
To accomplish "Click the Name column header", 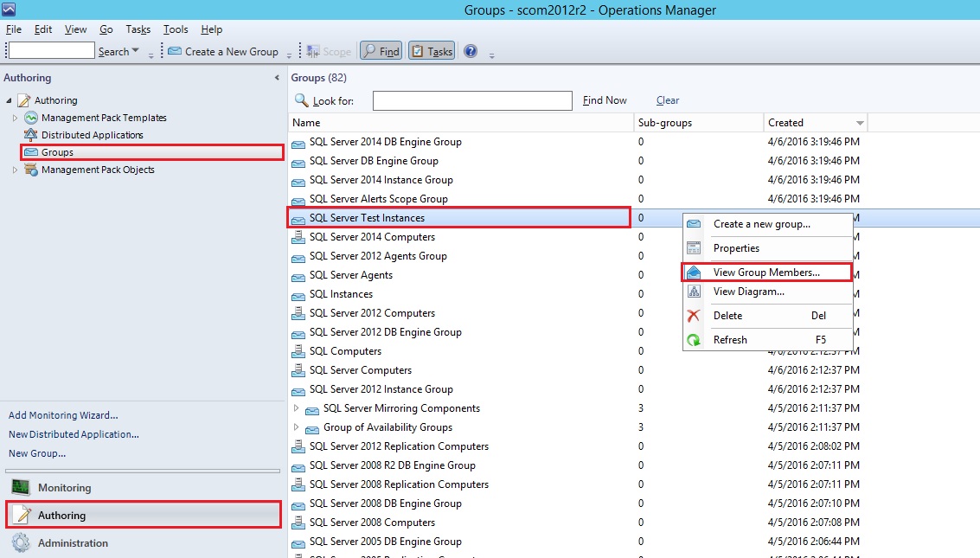I will click(461, 123).
